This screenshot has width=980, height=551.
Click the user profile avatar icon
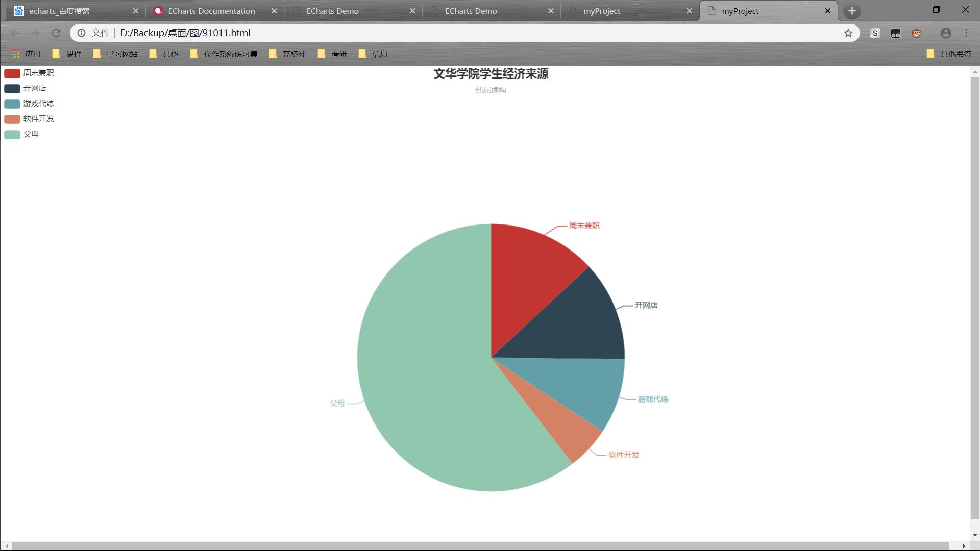945,33
